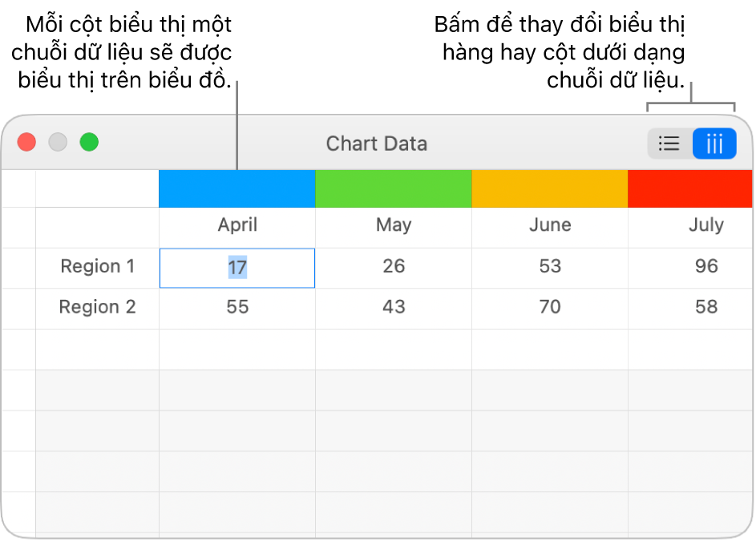The image size is (756, 542).
Task: Select the April column header cell
Action: point(237,225)
